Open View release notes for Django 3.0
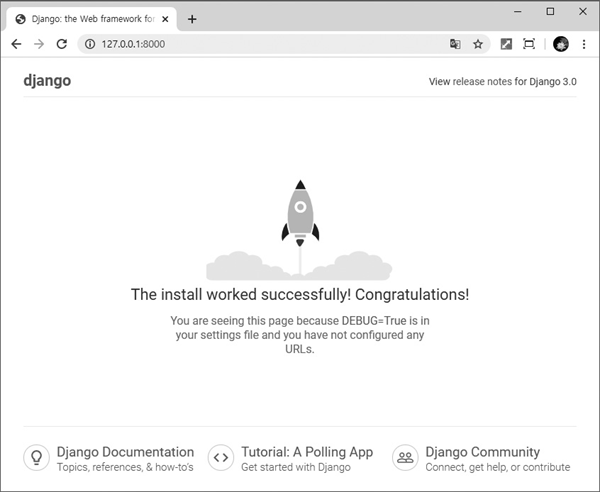The width and height of the screenshot is (600, 492). point(502,81)
